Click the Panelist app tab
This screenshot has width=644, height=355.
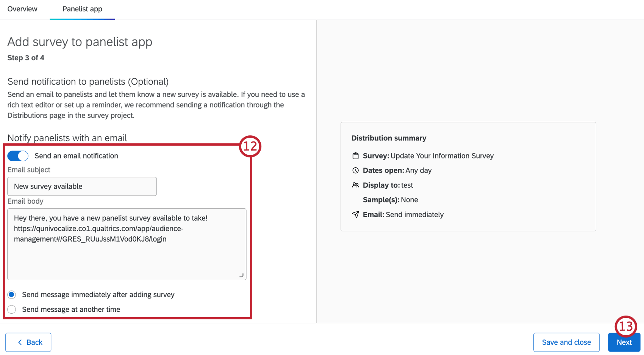[82, 9]
